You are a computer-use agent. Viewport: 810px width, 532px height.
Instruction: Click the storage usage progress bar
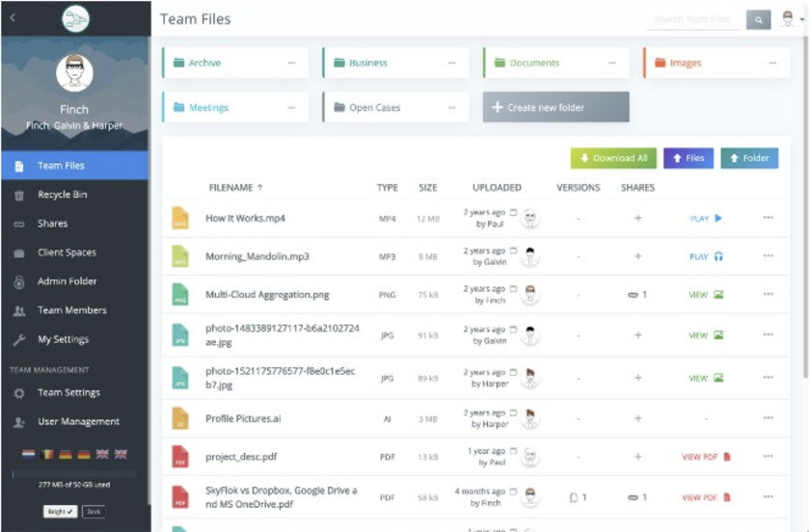[x=74, y=473]
